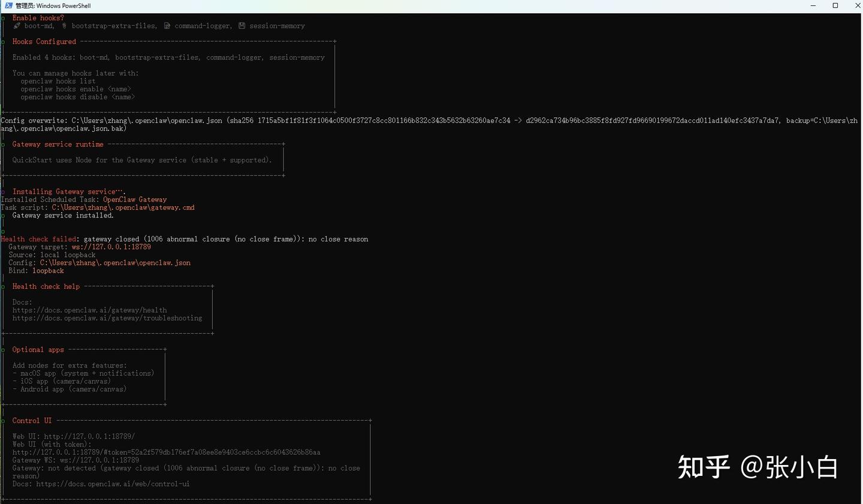Click the Gateway WS address in Control UI
Screen dimensions: 863x504
[99, 460]
